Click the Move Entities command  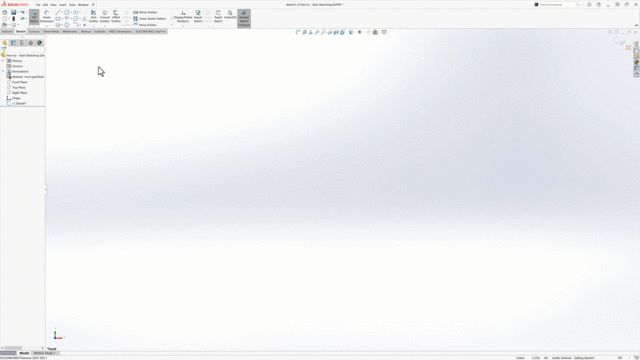coord(145,25)
